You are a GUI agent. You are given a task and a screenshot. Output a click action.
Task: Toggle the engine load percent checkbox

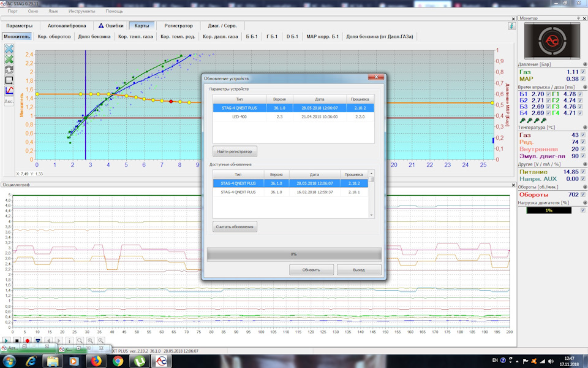582,210
